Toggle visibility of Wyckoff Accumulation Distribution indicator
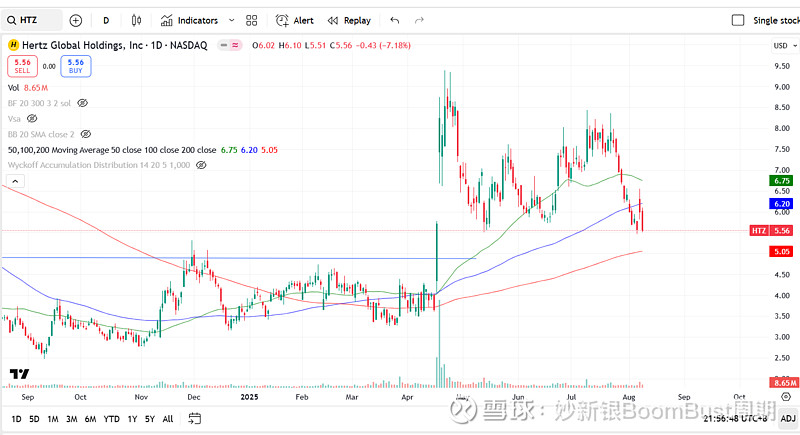Image resolution: width=800 pixels, height=435 pixels. click(x=201, y=165)
